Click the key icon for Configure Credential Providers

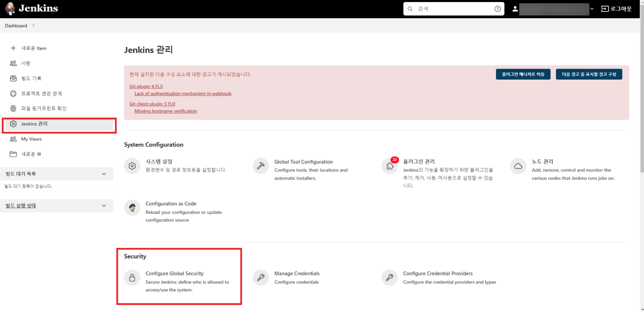[x=390, y=278]
